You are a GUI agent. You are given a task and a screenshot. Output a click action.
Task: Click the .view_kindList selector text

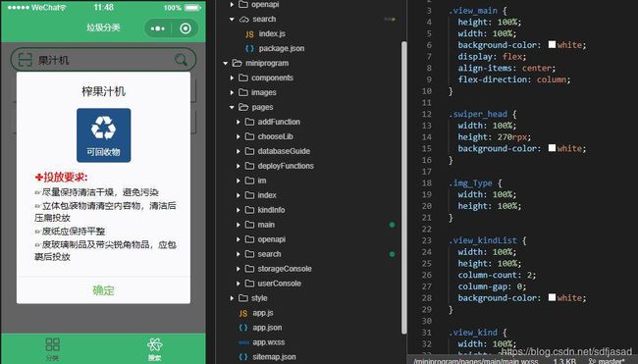tap(483, 240)
